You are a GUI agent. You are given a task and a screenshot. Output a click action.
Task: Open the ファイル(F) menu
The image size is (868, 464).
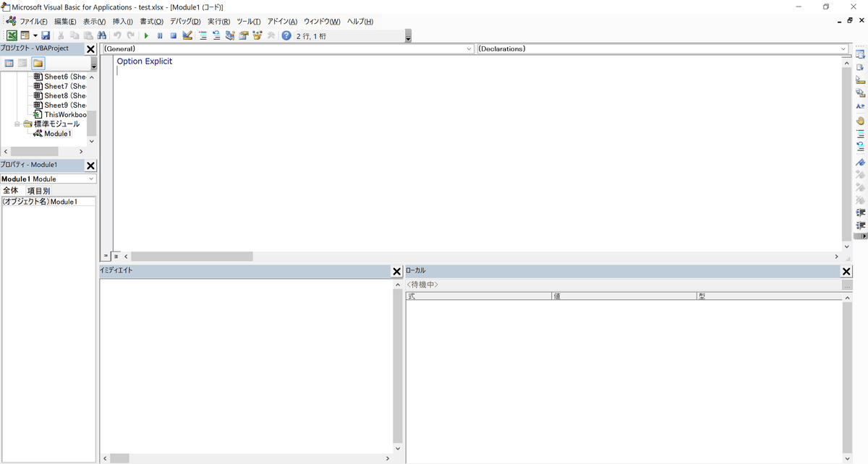point(33,22)
